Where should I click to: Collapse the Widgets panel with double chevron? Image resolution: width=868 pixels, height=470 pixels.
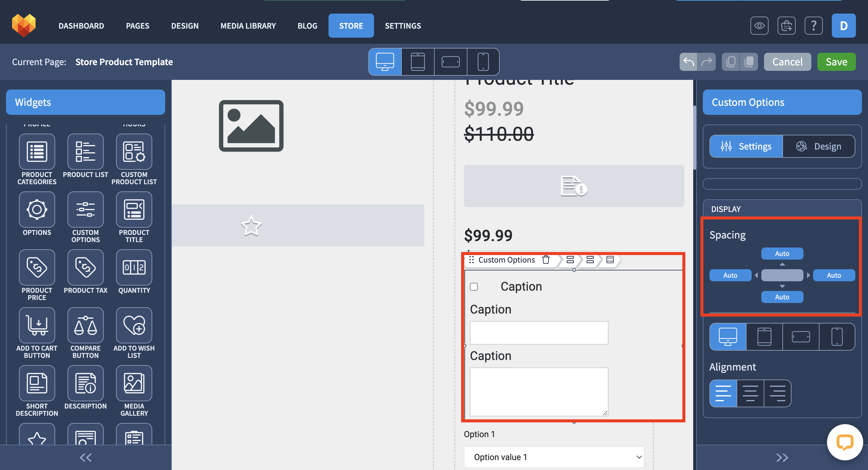coord(85,458)
